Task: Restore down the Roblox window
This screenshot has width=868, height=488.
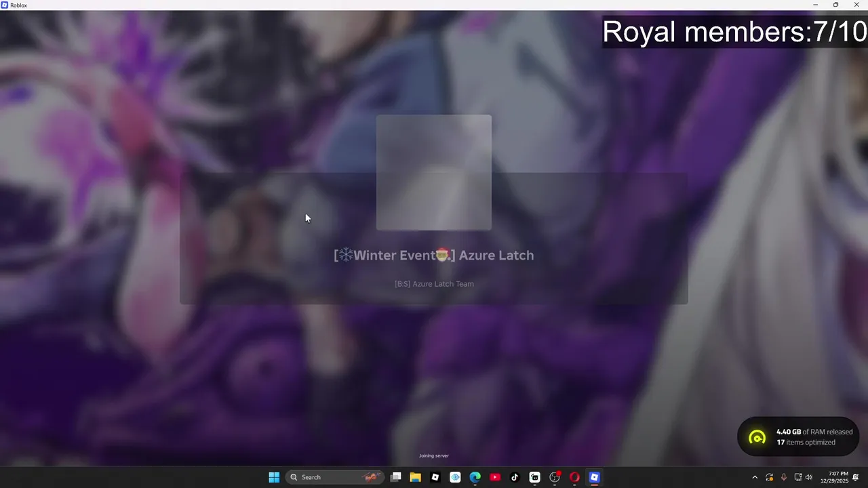Action: click(835, 5)
